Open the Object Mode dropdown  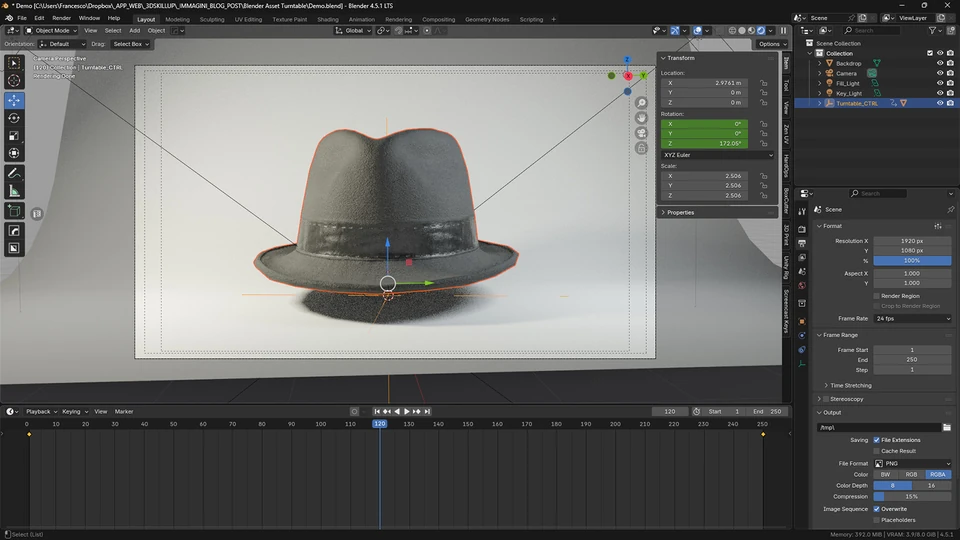tap(51, 31)
